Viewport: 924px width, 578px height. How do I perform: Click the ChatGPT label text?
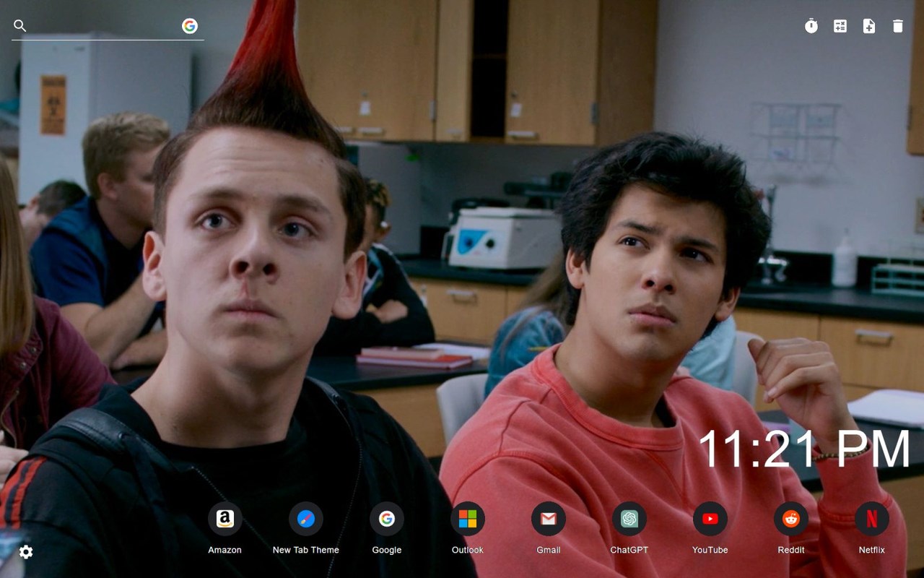click(629, 550)
